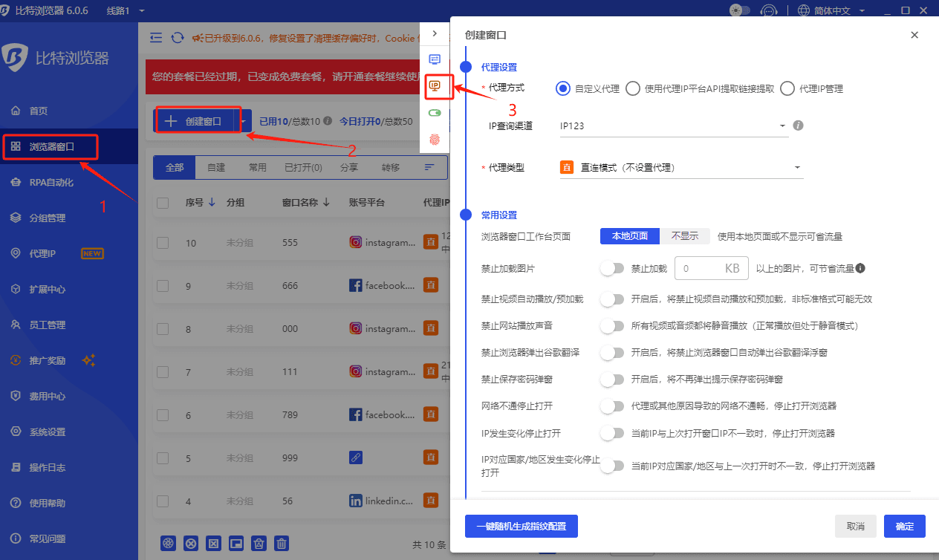This screenshot has width=939, height=560.
Task: Switch to the 常用 tab
Action: (x=258, y=168)
